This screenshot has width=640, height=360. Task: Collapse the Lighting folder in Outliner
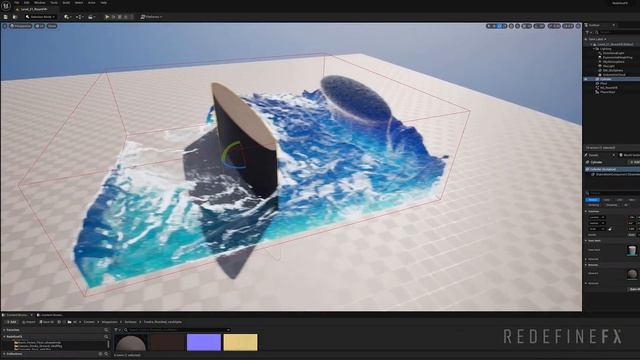[x=594, y=49]
